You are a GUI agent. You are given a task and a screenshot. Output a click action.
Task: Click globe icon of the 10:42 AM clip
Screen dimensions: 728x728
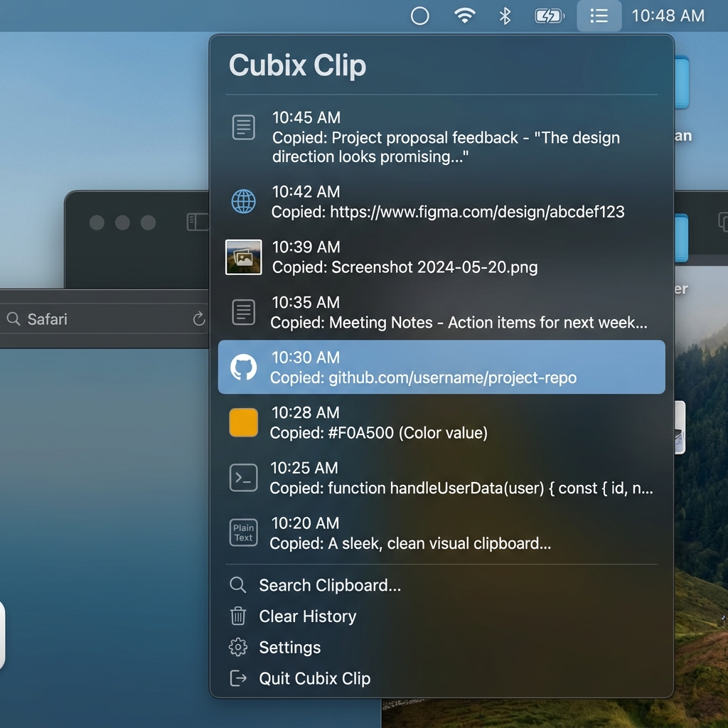tap(243, 201)
